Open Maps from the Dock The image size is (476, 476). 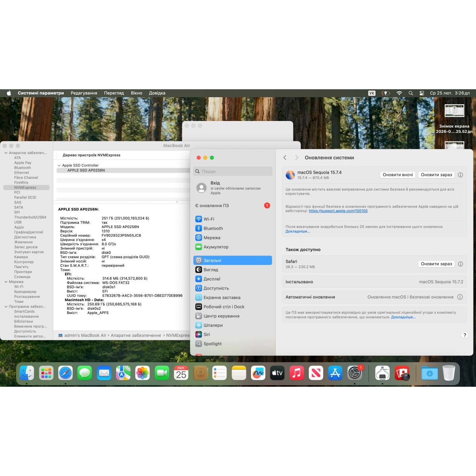pyautogui.click(x=123, y=373)
